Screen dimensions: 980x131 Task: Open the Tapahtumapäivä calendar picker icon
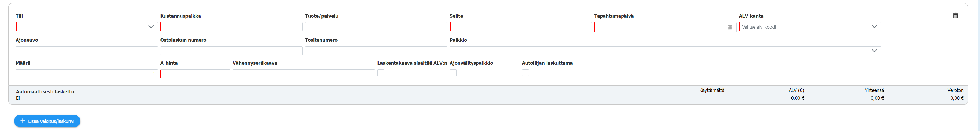730,27
